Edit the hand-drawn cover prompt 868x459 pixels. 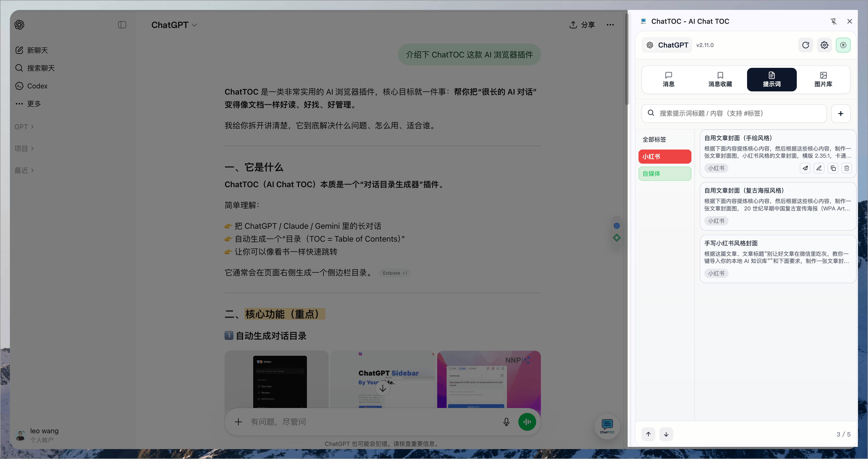pyautogui.click(x=819, y=168)
